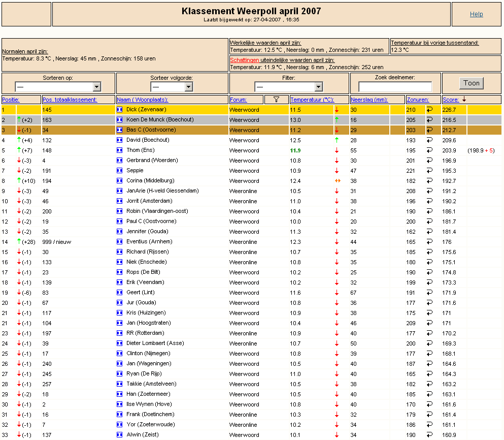Click blue detail icon next to Dick (Zevenaar)

pyautogui.click(x=120, y=109)
